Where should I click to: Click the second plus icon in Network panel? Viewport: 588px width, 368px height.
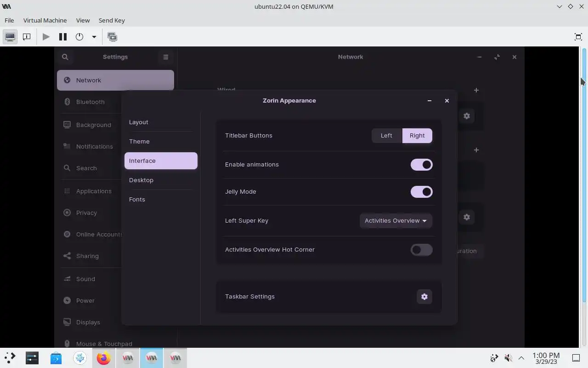tap(476, 150)
